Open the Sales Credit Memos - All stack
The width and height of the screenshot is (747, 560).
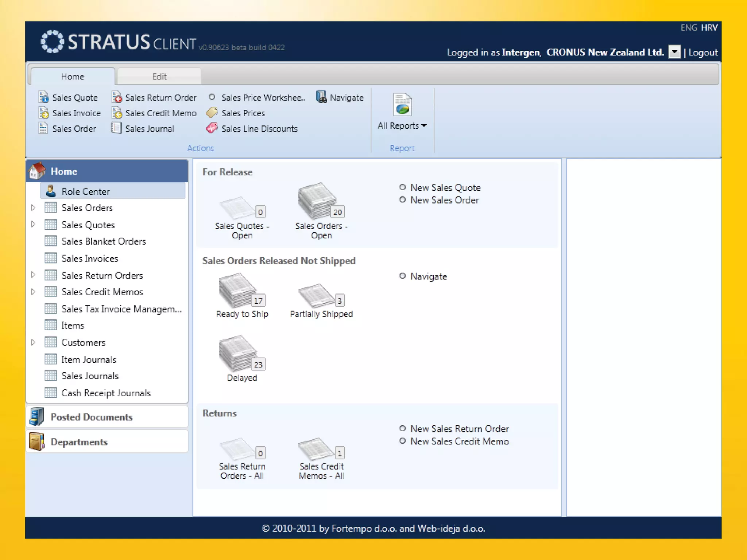[x=321, y=449]
